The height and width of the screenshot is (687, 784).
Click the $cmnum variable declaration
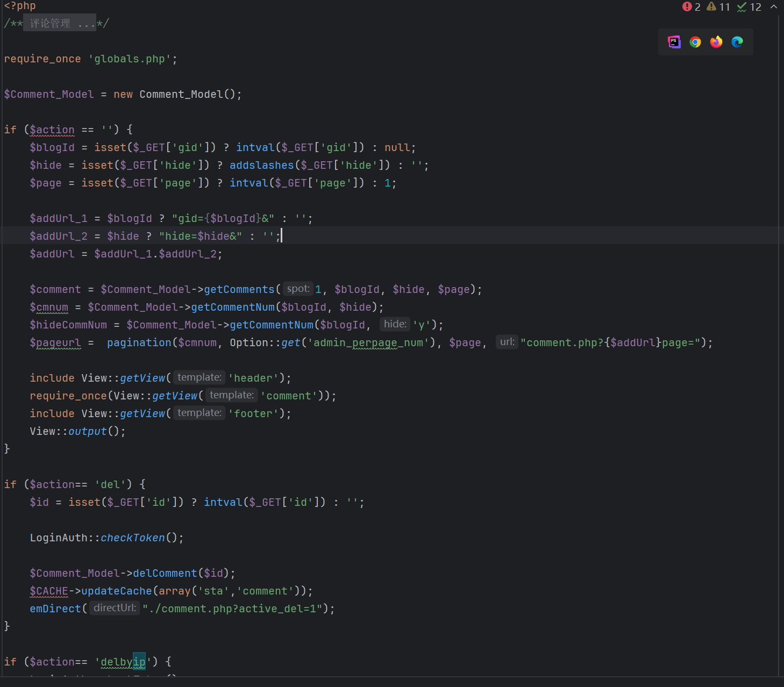[49, 307]
